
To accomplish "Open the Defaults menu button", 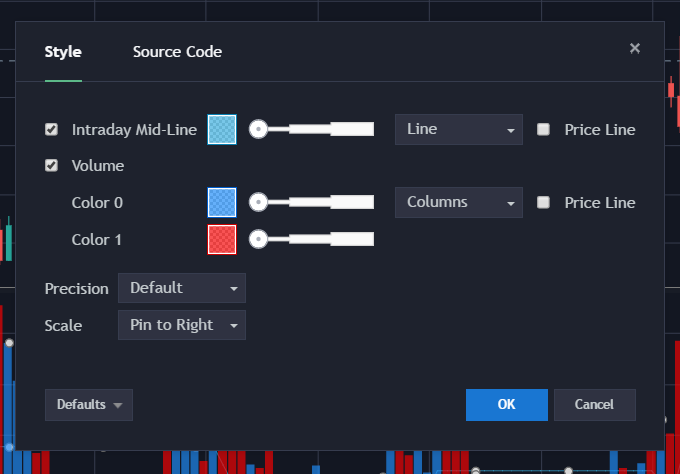I will point(88,405).
